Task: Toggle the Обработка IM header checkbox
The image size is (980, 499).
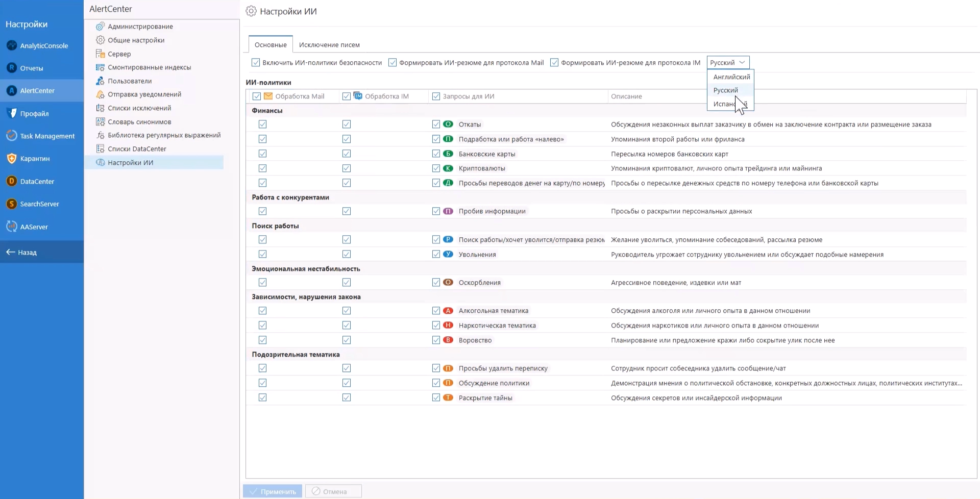Action: pyautogui.click(x=347, y=96)
